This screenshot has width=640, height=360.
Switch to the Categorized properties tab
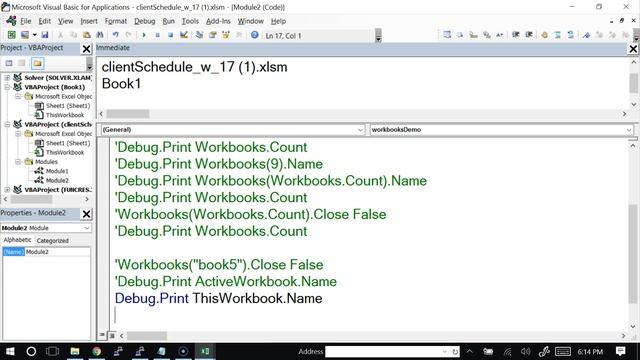[53, 240]
